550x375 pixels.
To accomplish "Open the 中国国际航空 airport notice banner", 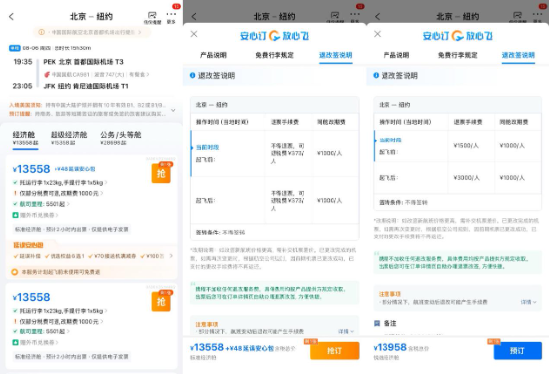I will 92,32.
